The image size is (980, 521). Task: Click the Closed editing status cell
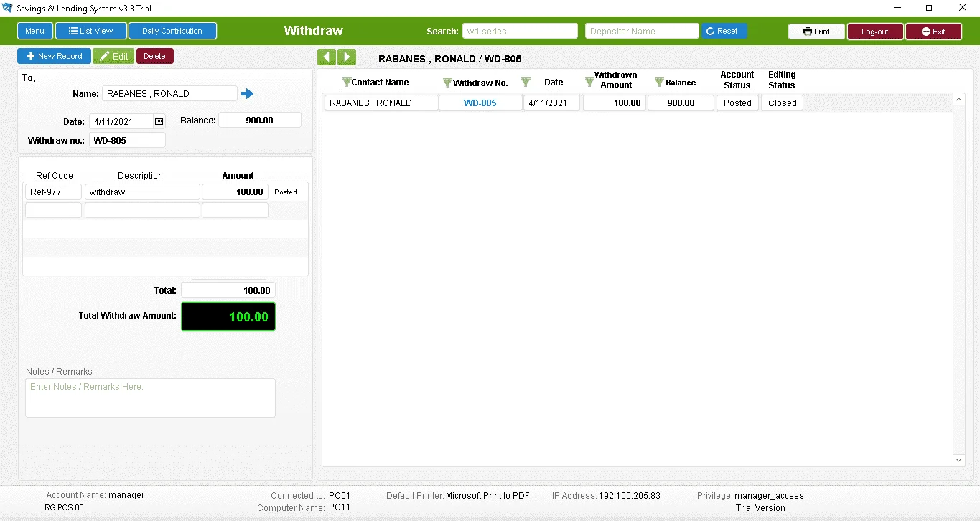coord(782,103)
